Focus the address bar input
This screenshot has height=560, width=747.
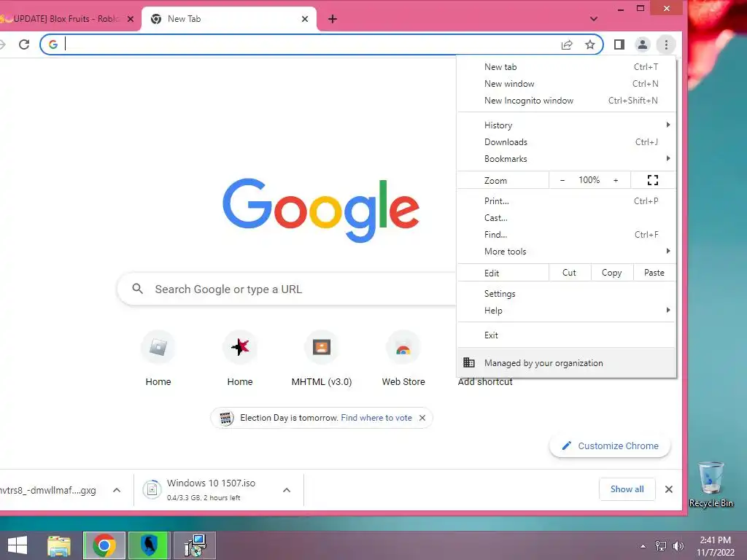309,44
